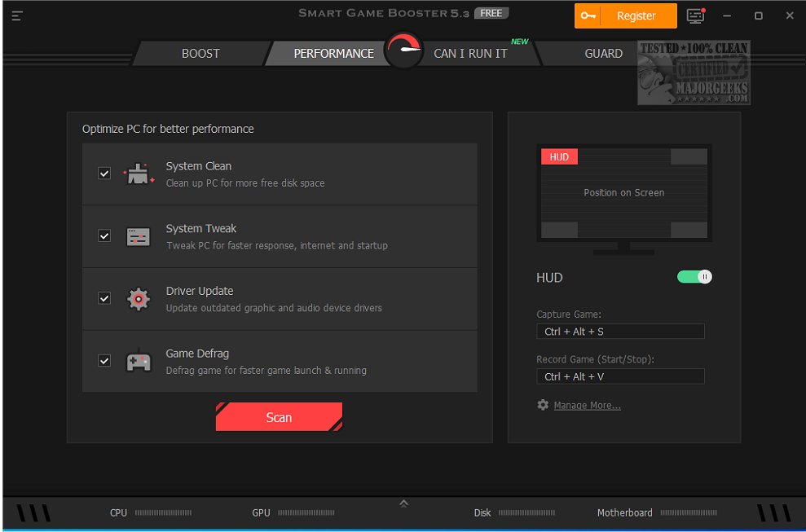
Task: Select top-right HUD position on screen
Action: tap(689, 156)
